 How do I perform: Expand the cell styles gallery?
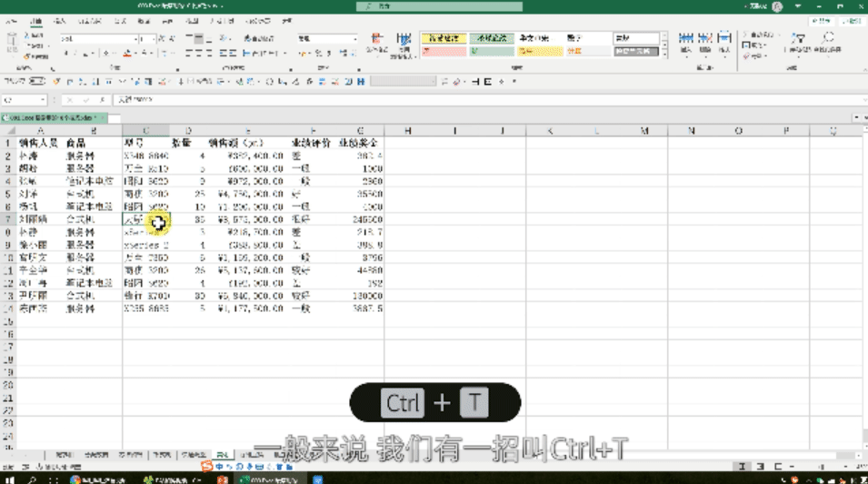[663, 53]
